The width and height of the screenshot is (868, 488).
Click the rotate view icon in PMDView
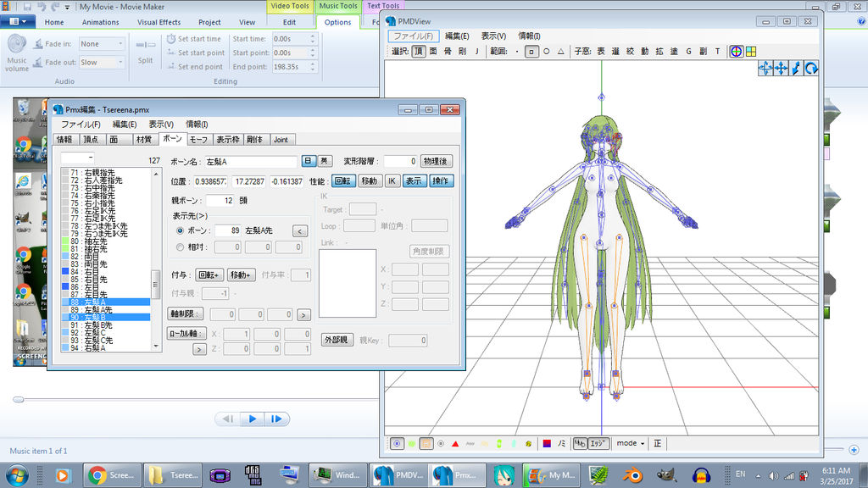point(811,69)
